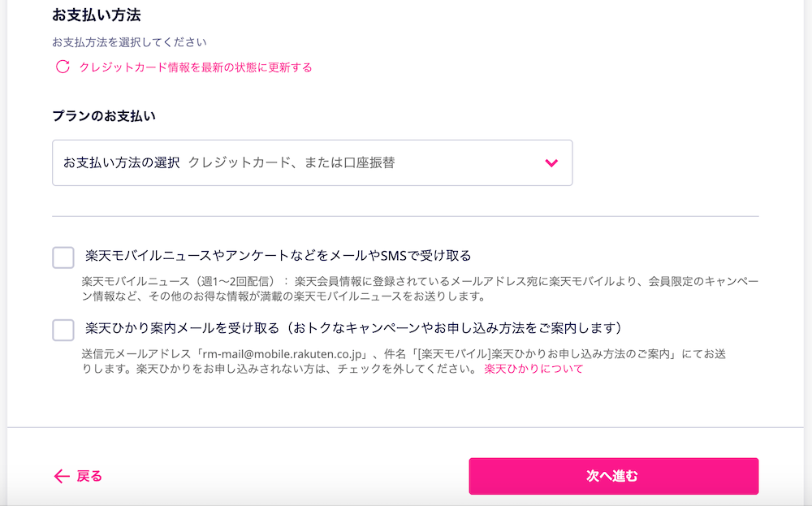Click the プランのお支払い field label

[104, 116]
